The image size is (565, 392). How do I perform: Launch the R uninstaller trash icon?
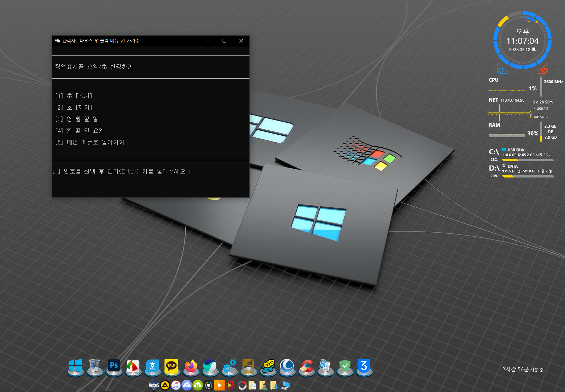pyautogui.click(x=325, y=367)
